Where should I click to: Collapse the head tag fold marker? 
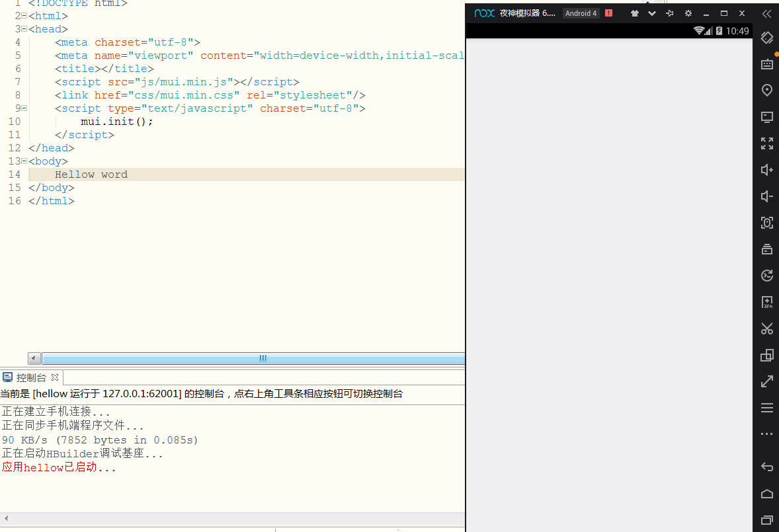pos(24,29)
